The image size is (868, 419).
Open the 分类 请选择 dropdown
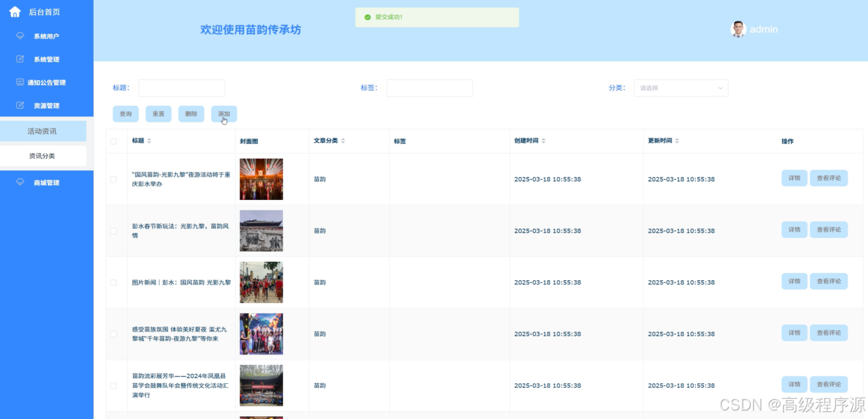click(681, 88)
